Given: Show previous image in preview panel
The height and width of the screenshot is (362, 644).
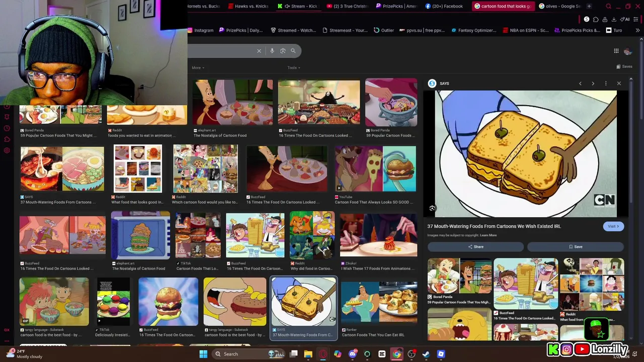Looking at the screenshot, I should point(580,83).
